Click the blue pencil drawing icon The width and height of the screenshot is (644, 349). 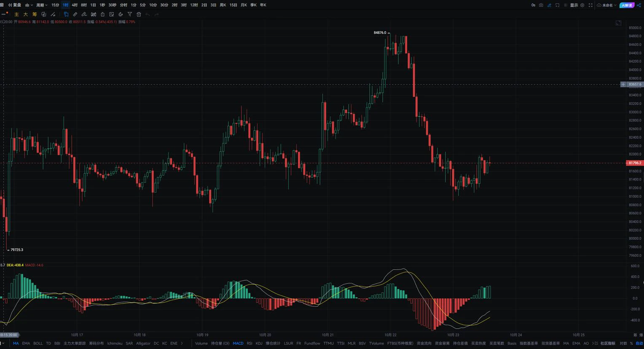coord(549,5)
